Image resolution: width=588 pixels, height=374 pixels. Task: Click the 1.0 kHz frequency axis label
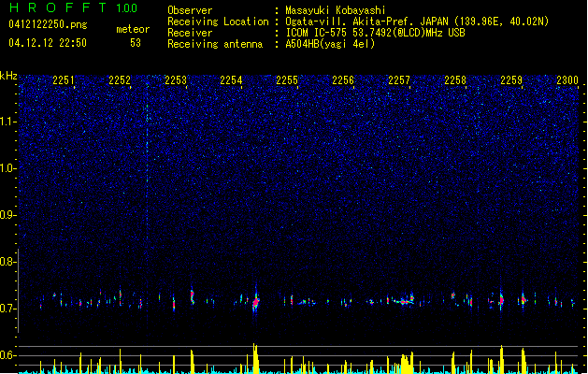(8, 168)
